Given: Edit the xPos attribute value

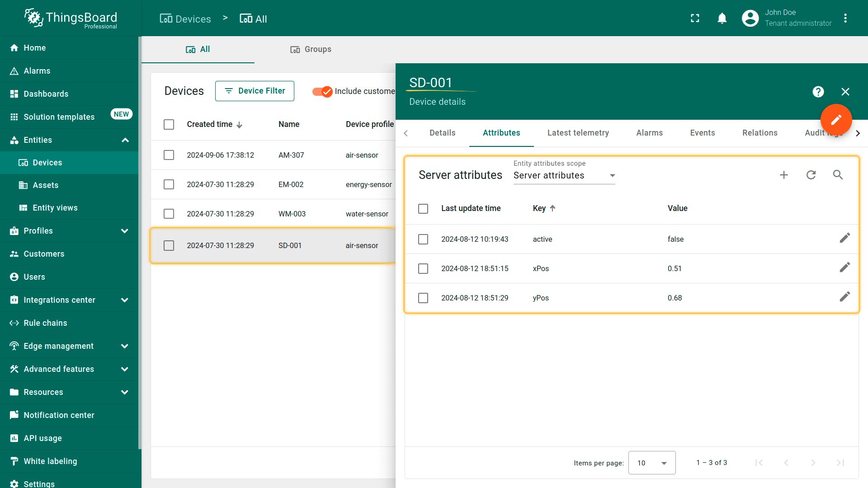Looking at the screenshot, I should click(844, 267).
